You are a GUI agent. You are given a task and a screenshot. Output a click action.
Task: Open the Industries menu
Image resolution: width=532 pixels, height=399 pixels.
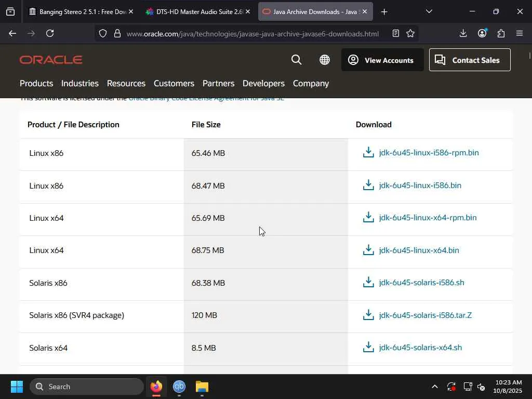tap(79, 84)
